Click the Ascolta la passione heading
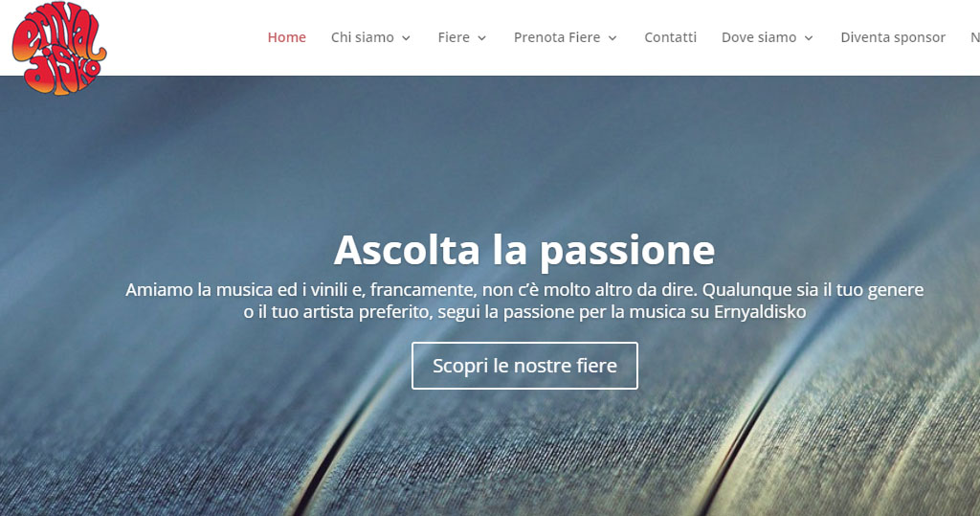Screen dimensions: 980x516 click(524, 250)
